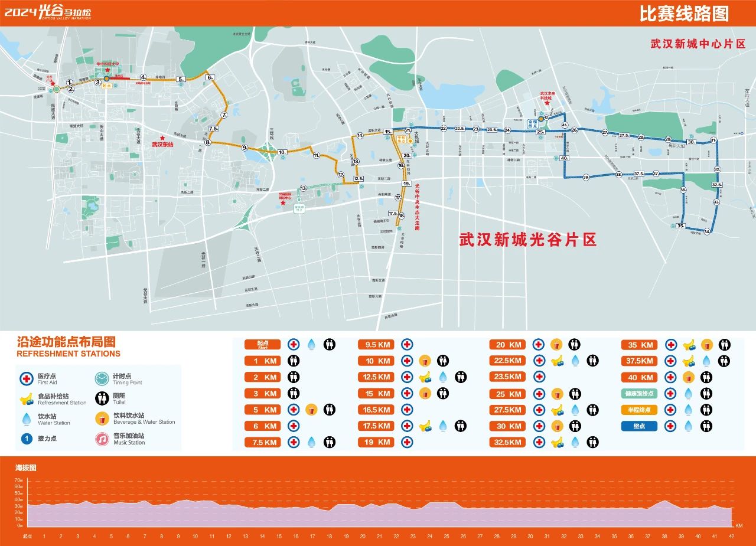
Task: Click kilometer marker 22 on the blue route
Action: [x=443, y=127]
